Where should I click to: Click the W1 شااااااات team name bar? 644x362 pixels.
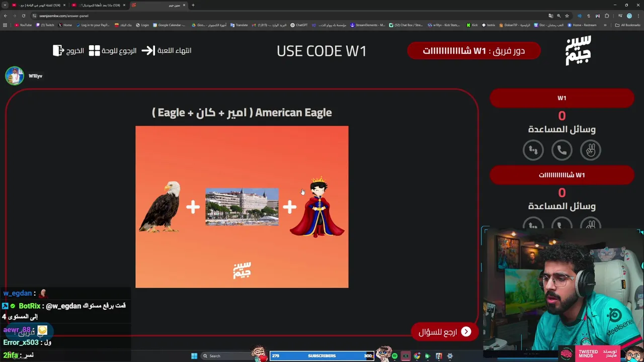coord(561,175)
